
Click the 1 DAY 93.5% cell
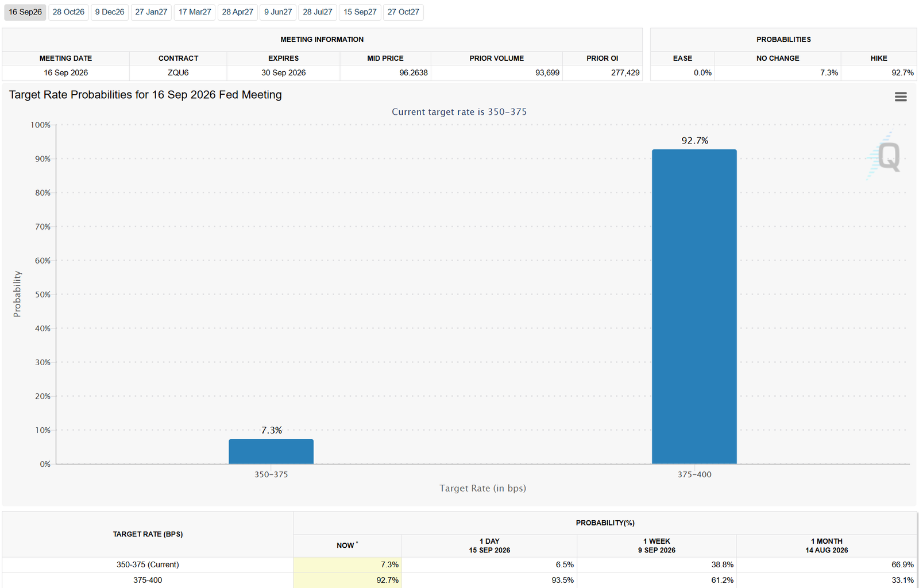(x=489, y=581)
